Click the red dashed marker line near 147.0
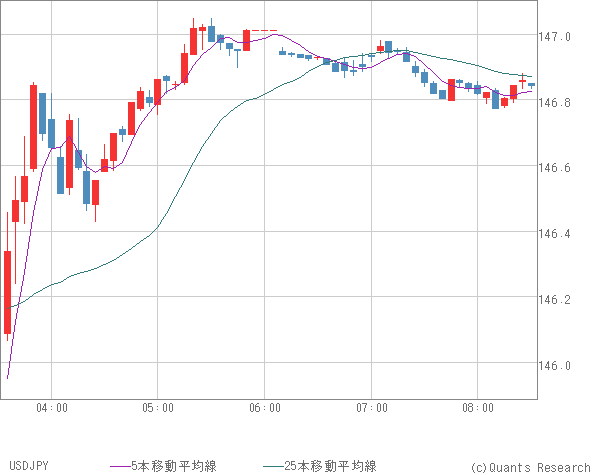The width and height of the screenshot is (600, 475). coord(264,30)
